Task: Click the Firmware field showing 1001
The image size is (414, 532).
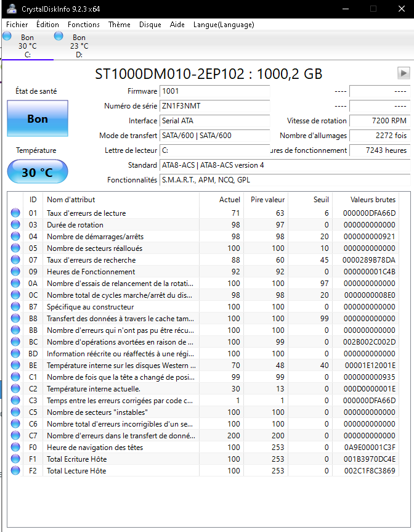Action: pos(214,91)
